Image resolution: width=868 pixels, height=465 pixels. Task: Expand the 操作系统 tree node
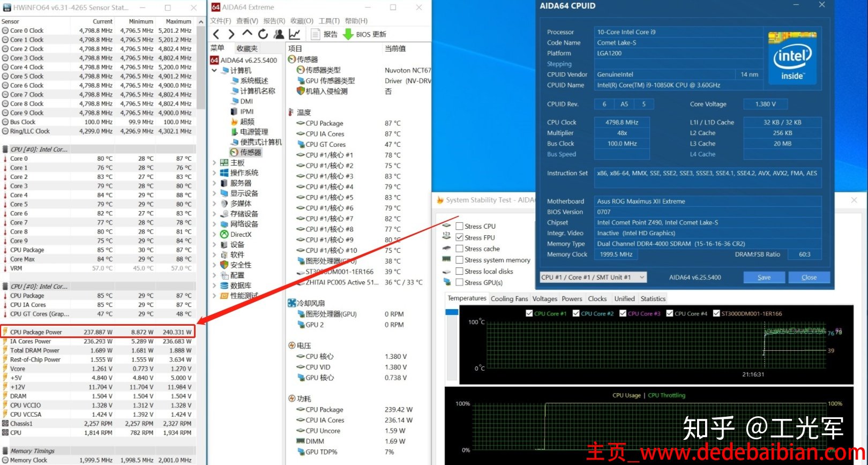click(x=214, y=172)
